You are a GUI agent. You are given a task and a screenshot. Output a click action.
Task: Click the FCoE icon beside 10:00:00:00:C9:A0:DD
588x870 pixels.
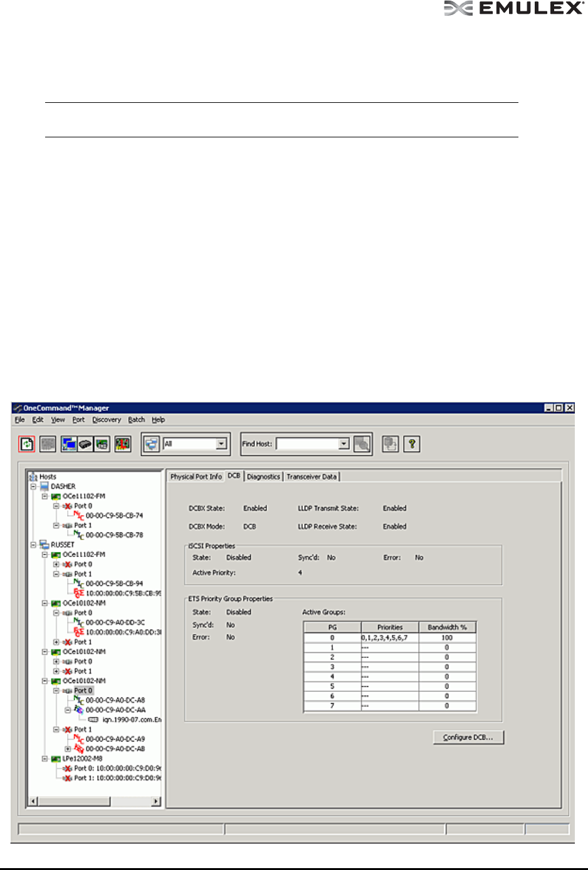pyautogui.click(x=79, y=632)
